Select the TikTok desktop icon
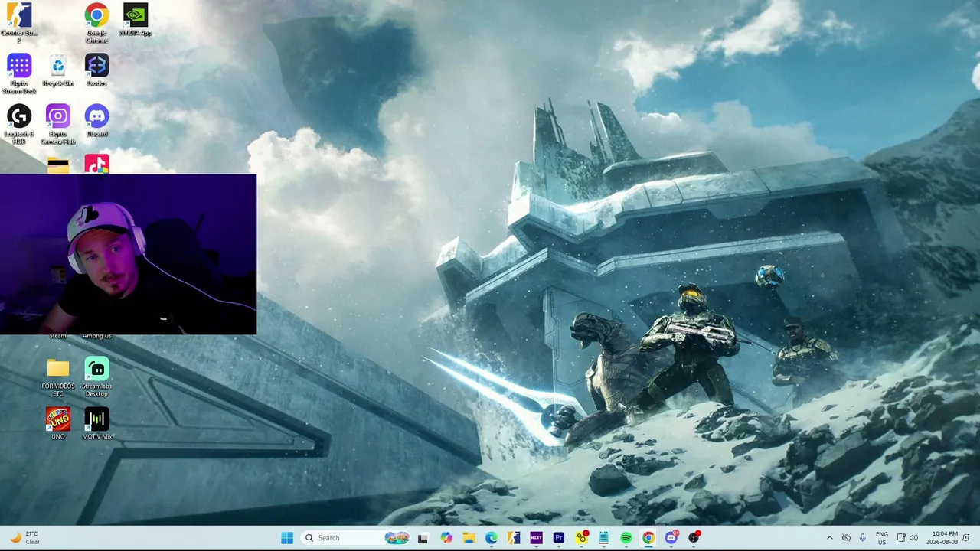Image resolution: width=980 pixels, height=551 pixels. 96,164
